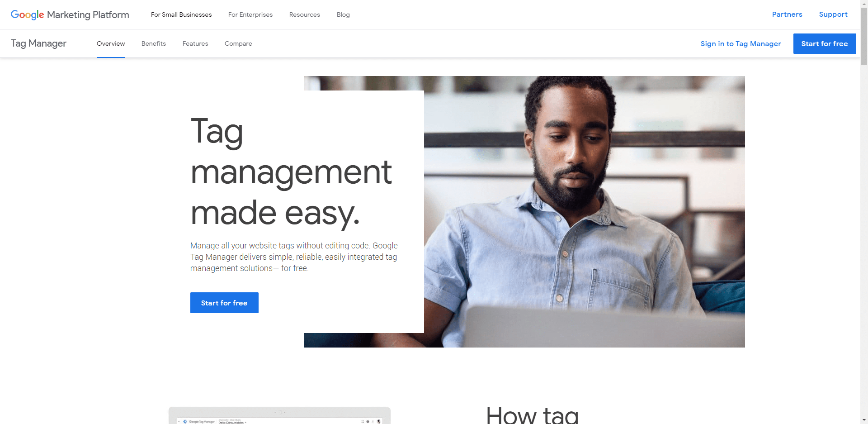Screen dimensions: 868x424
Task: Open the For Small Businesses menu
Action: [x=181, y=14]
